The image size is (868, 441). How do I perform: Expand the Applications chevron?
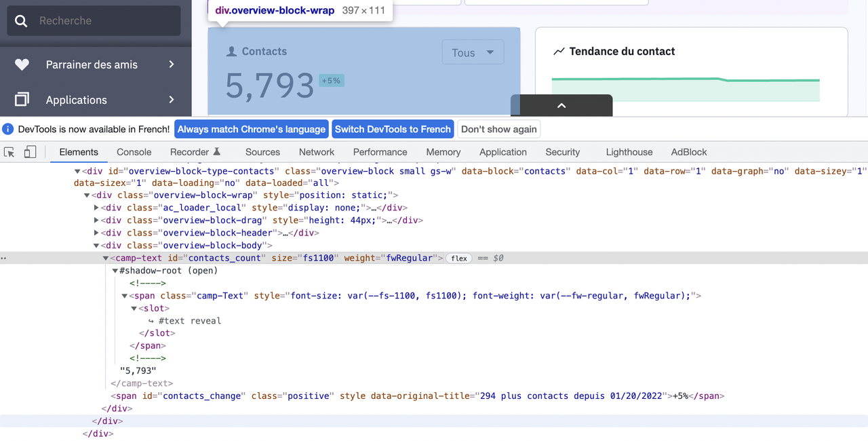[x=172, y=100]
